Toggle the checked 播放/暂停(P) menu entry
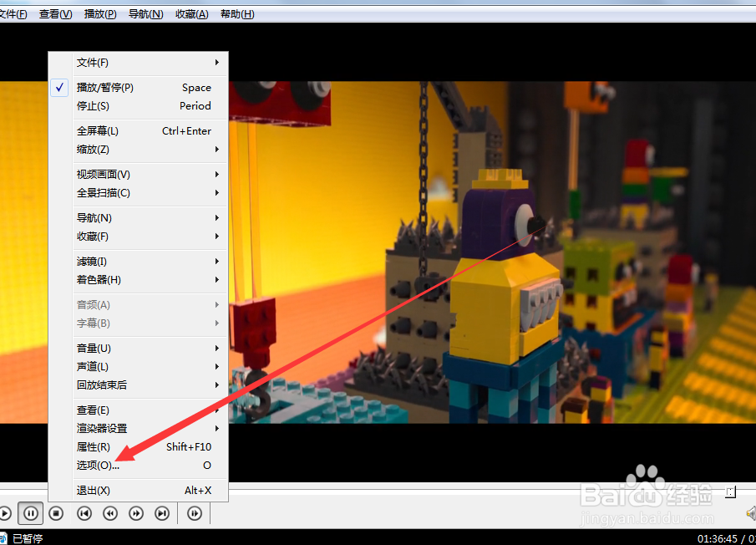Screen dimensions: 756x545 pos(139,87)
